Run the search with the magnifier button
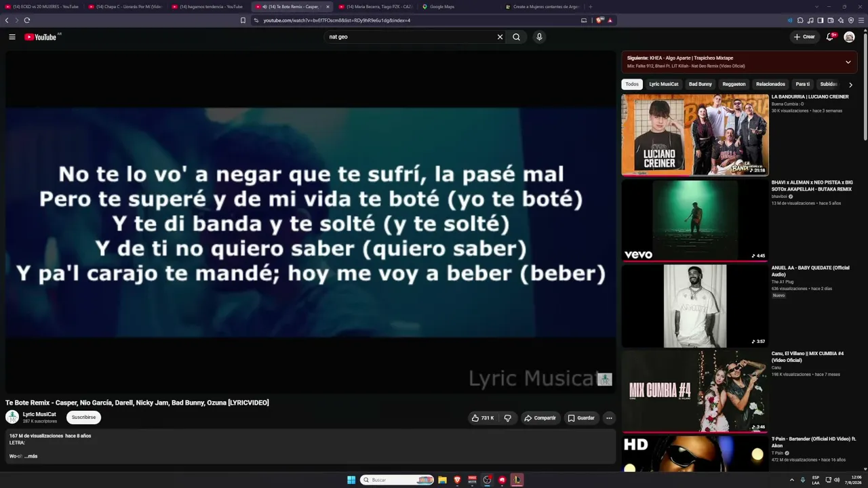 pyautogui.click(x=517, y=37)
